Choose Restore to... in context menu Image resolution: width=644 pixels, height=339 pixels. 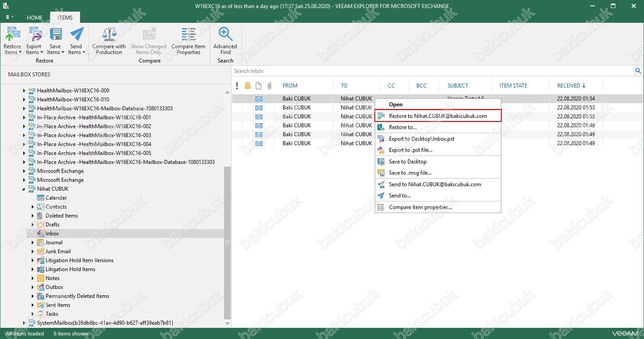coord(438,127)
